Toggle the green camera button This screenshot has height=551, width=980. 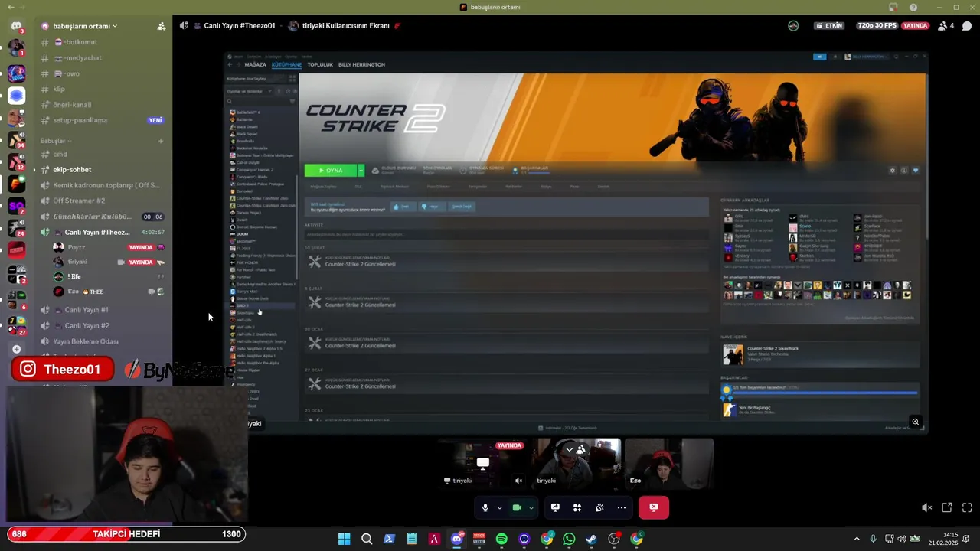tap(517, 507)
